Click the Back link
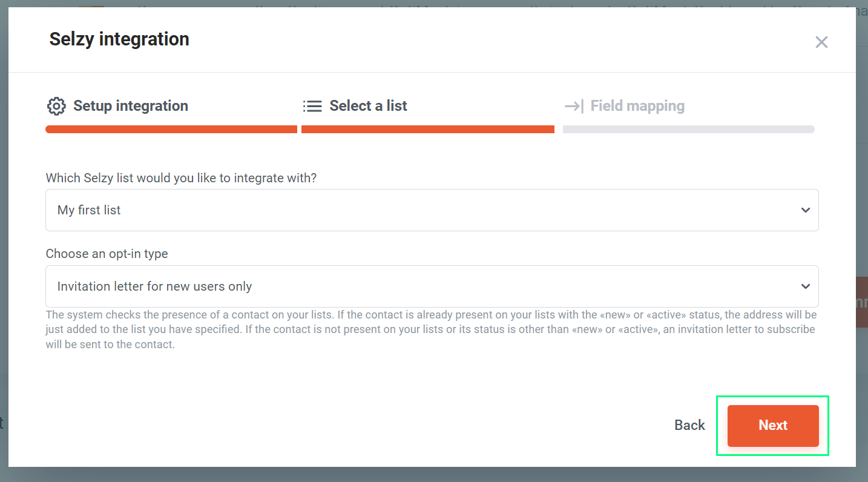Image resolution: width=868 pixels, height=482 pixels. pos(689,426)
